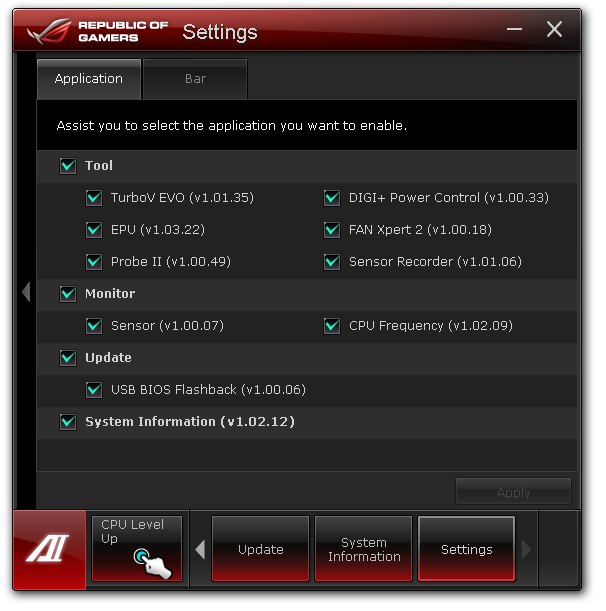This screenshot has height=611, width=606.
Task: Click the 'CPU Frequency (v1.02.09)' label
Action: (x=431, y=326)
